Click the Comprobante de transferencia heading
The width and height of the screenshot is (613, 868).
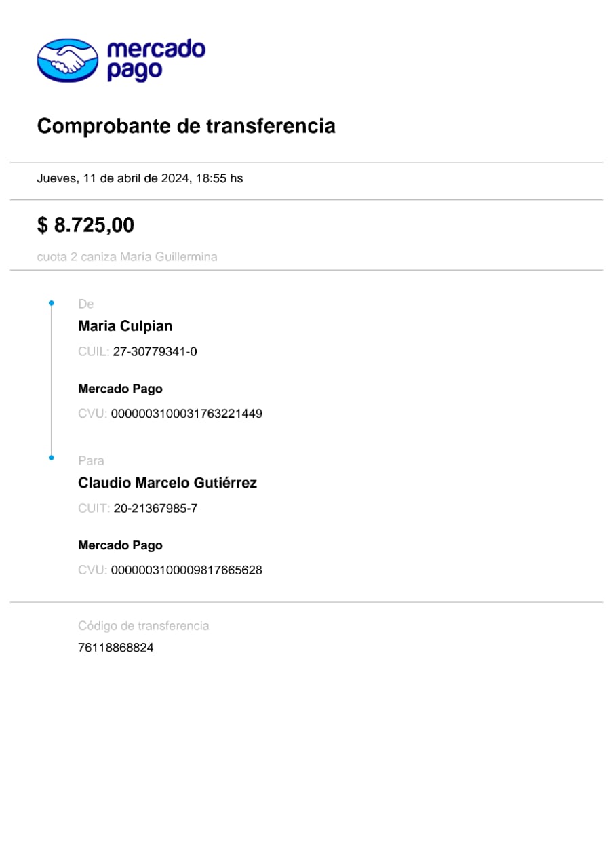click(x=186, y=126)
